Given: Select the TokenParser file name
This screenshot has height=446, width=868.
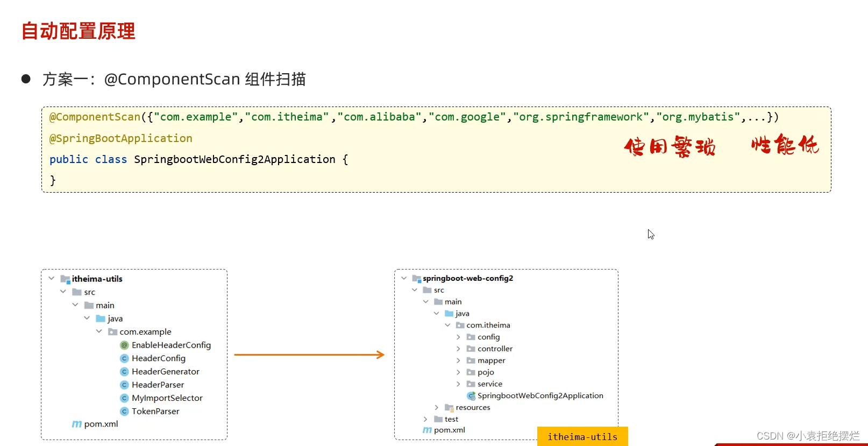Looking at the screenshot, I should click(155, 411).
